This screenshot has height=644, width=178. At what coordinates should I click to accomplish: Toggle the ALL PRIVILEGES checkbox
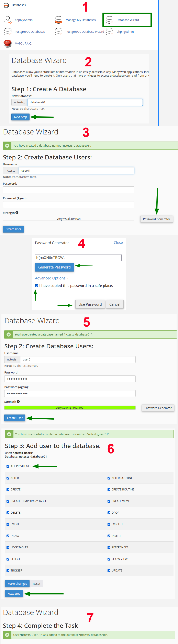click(8, 466)
